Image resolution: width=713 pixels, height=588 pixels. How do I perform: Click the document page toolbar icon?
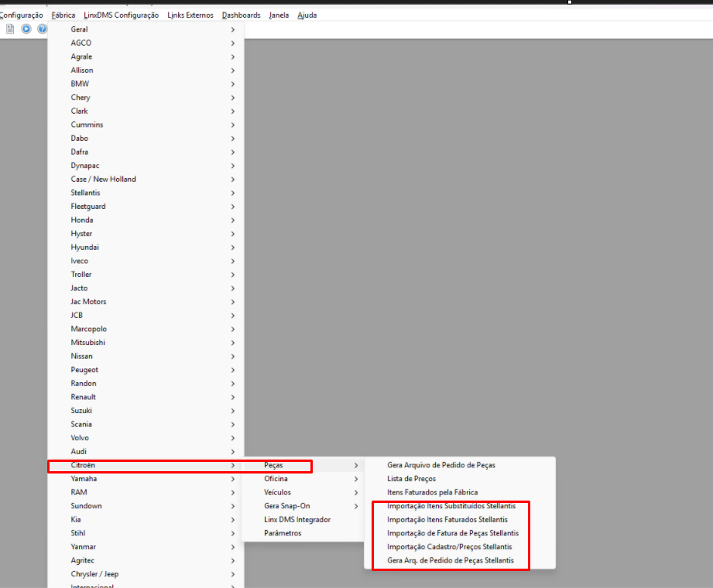(10, 29)
